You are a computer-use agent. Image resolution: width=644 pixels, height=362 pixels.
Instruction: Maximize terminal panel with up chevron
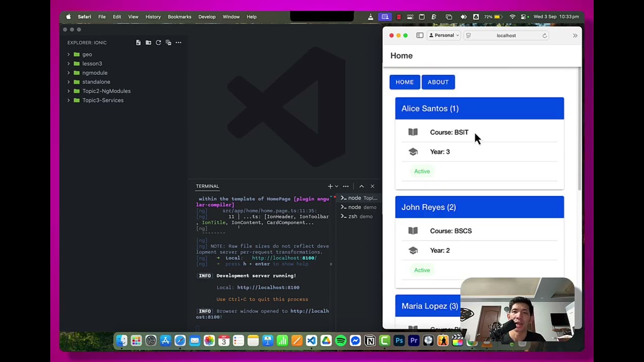click(x=361, y=186)
